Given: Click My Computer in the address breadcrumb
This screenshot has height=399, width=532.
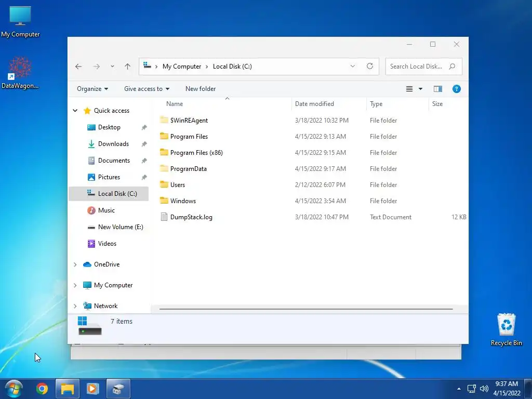Looking at the screenshot, I should [182, 66].
